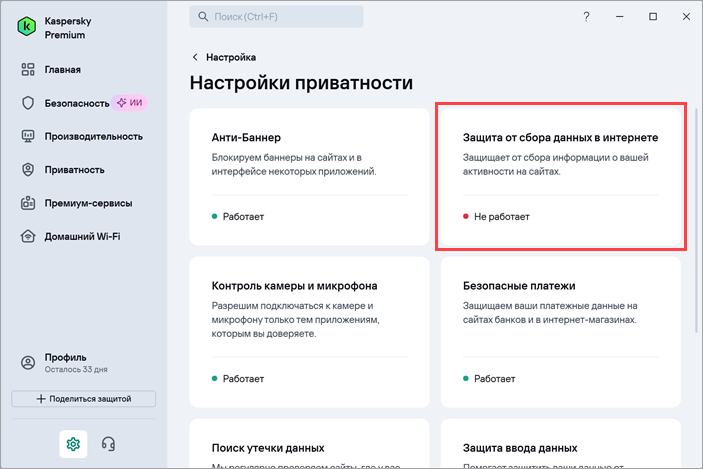The width and height of the screenshot is (703, 469).
Task: Open Контроль камеры и микрофона card
Action: (309, 332)
